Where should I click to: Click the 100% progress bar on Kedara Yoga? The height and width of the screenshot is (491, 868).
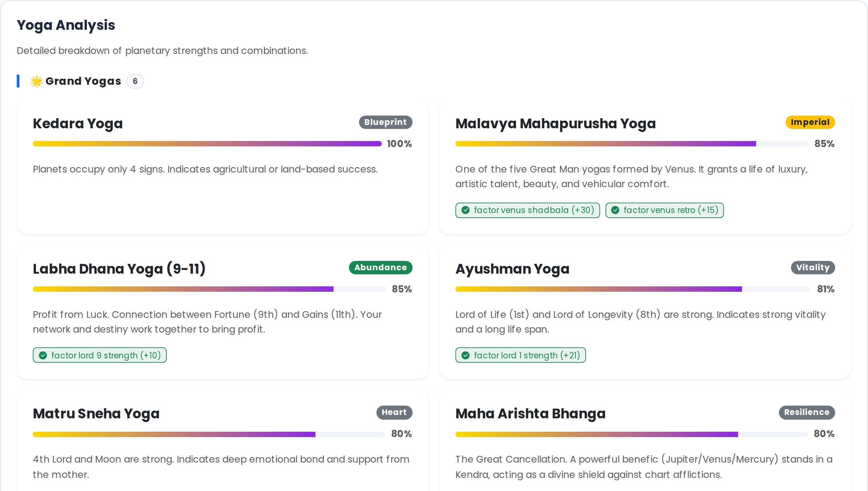pos(206,144)
